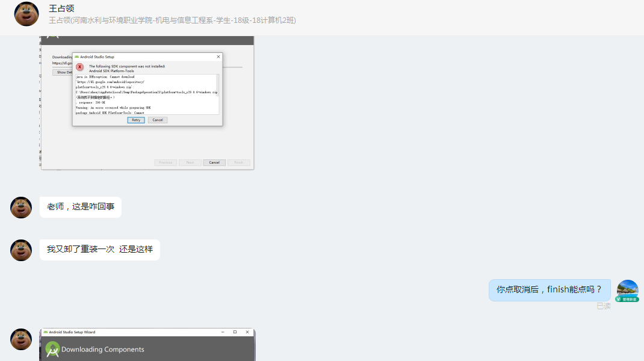Image resolution: width=644 pixels, height=361 pixels.
Task: Click the bear avatar in the chat header
Action: tap(26, 14)
